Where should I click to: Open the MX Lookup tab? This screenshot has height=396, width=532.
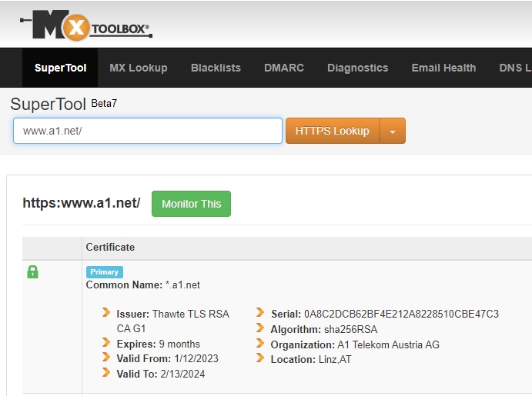(x=139, y=68)
